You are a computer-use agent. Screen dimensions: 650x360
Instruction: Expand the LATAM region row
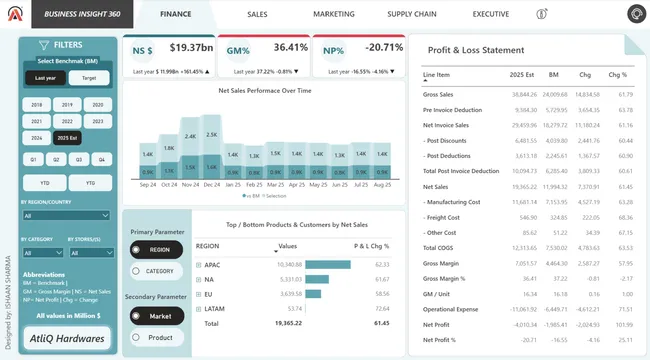click(199, 309)
